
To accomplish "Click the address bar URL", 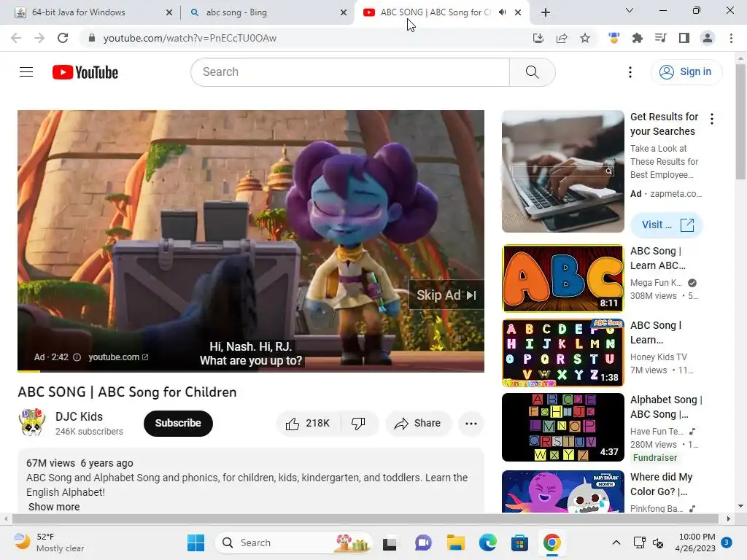I will click(190, 38).
